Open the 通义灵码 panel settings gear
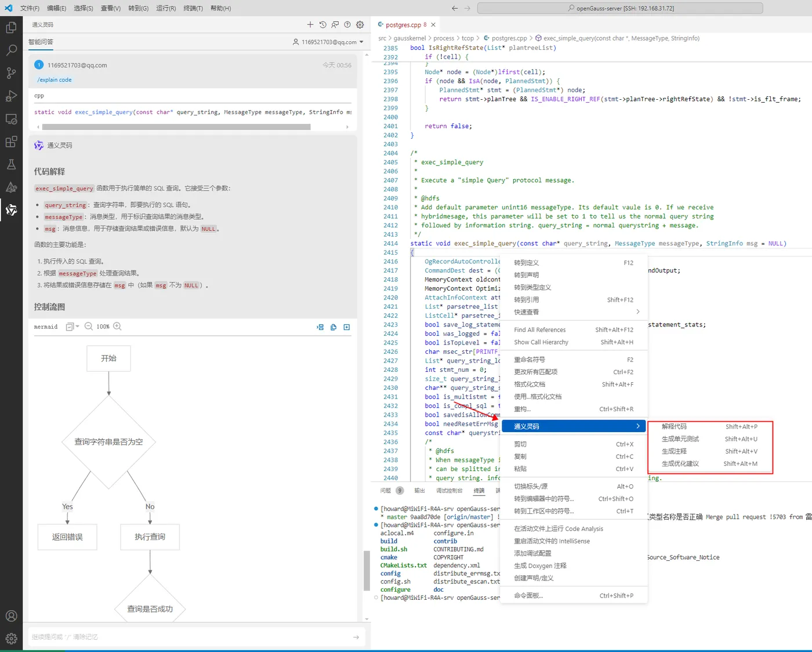The width and height of the screenshot is (812, 652). [x=360, y=24]
